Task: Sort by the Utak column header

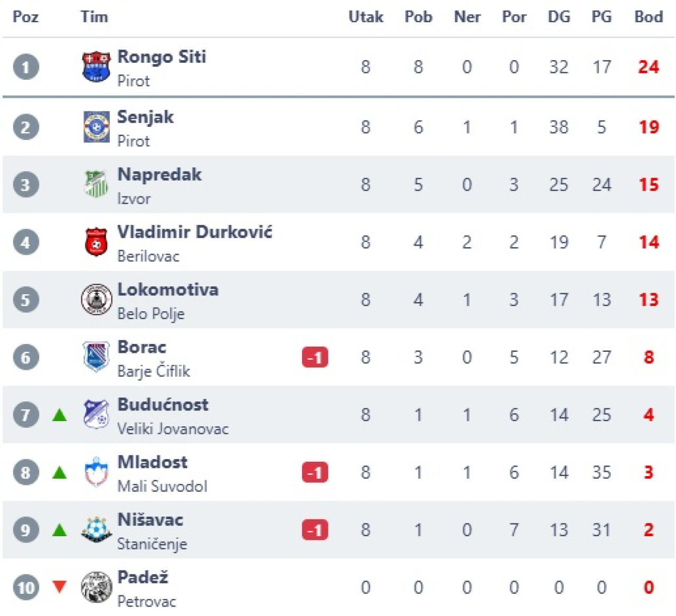Action: (x=365, y=17)
